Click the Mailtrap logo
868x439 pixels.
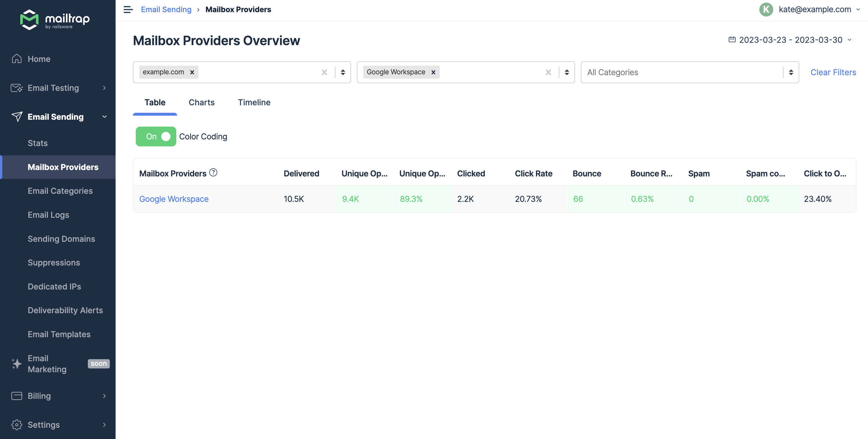pos(55,20)
